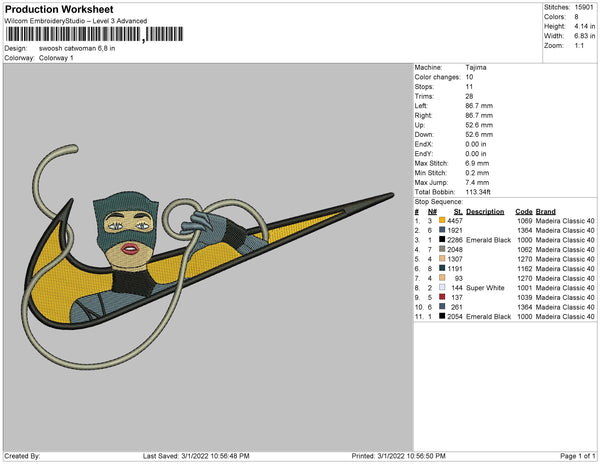Select the Height value 4.14 in
Viewport: 600px width, 464px height.
pyautogui.click(x=585, y=26)
